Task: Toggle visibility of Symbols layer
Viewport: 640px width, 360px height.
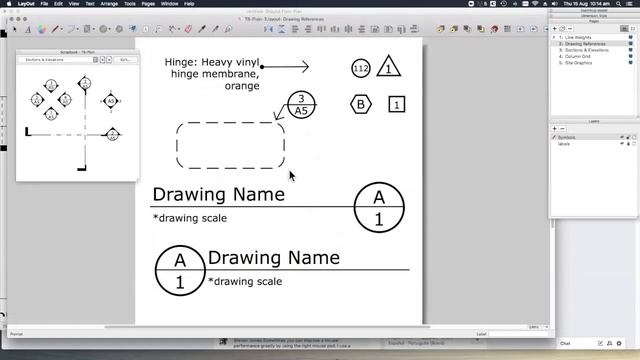Action: click(622, 138)
